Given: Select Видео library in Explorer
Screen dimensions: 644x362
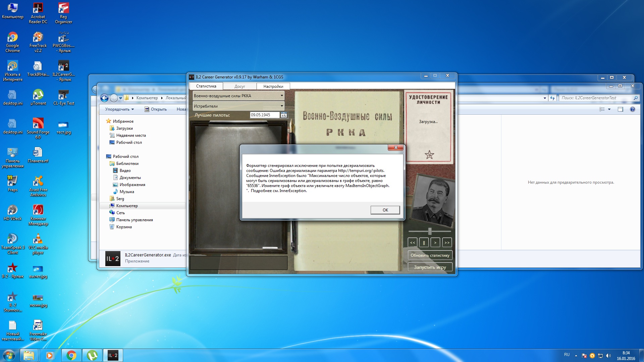Looking at the screenshot, I should pos(122,171).
